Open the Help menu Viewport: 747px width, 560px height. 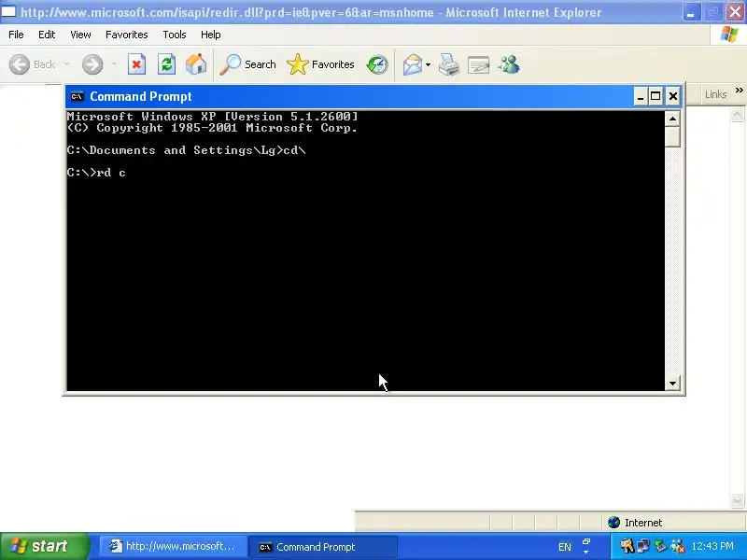(211, 35)
